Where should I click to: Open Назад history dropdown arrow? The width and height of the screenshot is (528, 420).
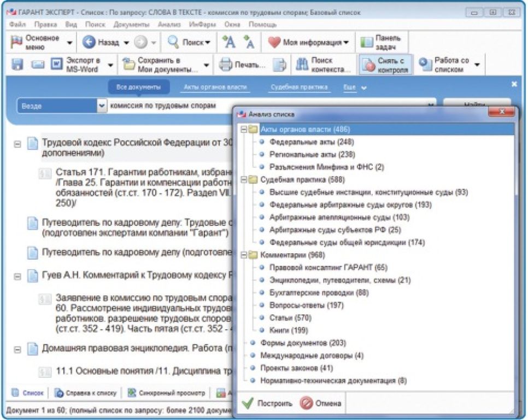(x=126, y=43)
